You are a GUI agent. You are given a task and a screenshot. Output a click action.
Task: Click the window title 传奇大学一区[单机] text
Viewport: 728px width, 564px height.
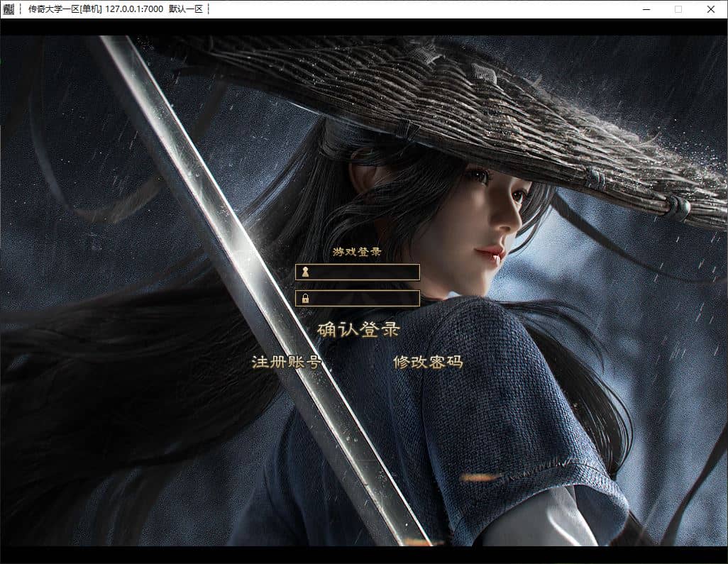65,9
